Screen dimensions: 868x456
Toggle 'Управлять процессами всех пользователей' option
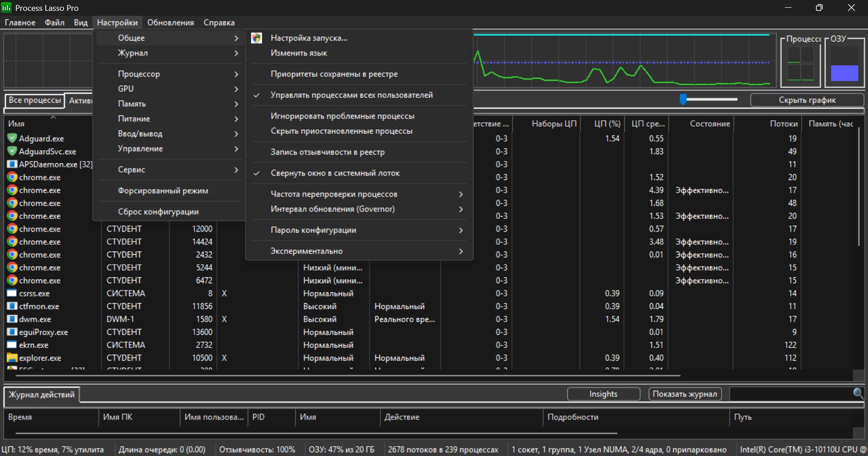click(x=351, y=95)
